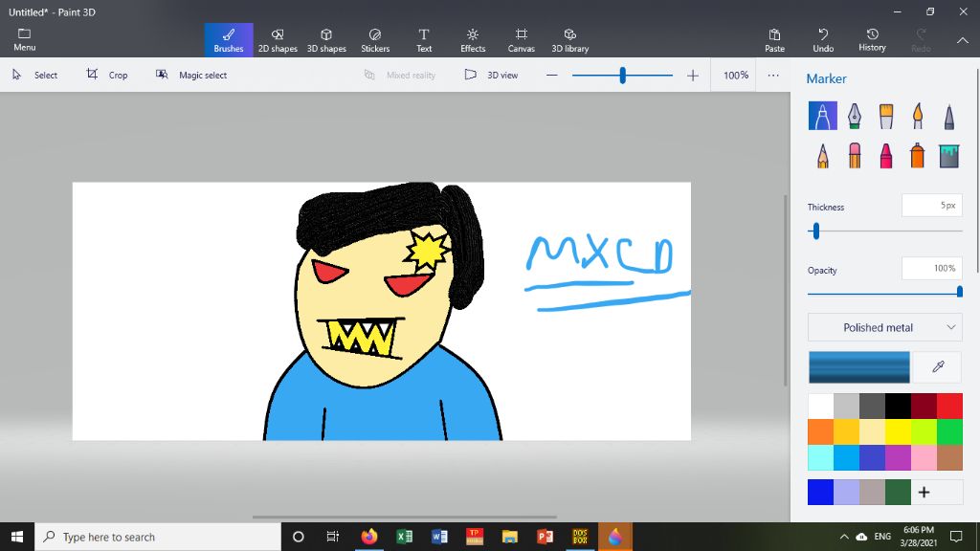This screenshot has height=551, width=980.
Task: Click the Thickness value field
Action: coord(932,206)
